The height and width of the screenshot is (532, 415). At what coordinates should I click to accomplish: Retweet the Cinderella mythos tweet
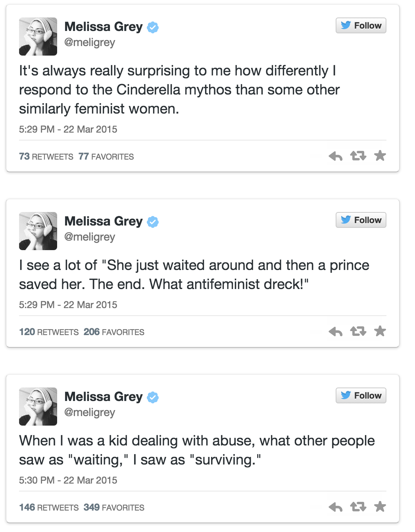pos(358,156)
